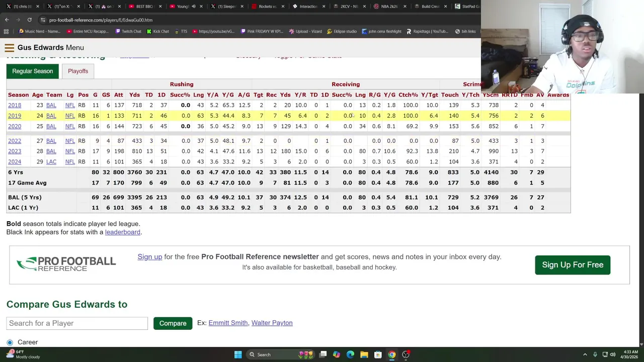The height and width of the screenshot is (362, 644).
Task: Open the site information icon in address bar
Action: 43,20
